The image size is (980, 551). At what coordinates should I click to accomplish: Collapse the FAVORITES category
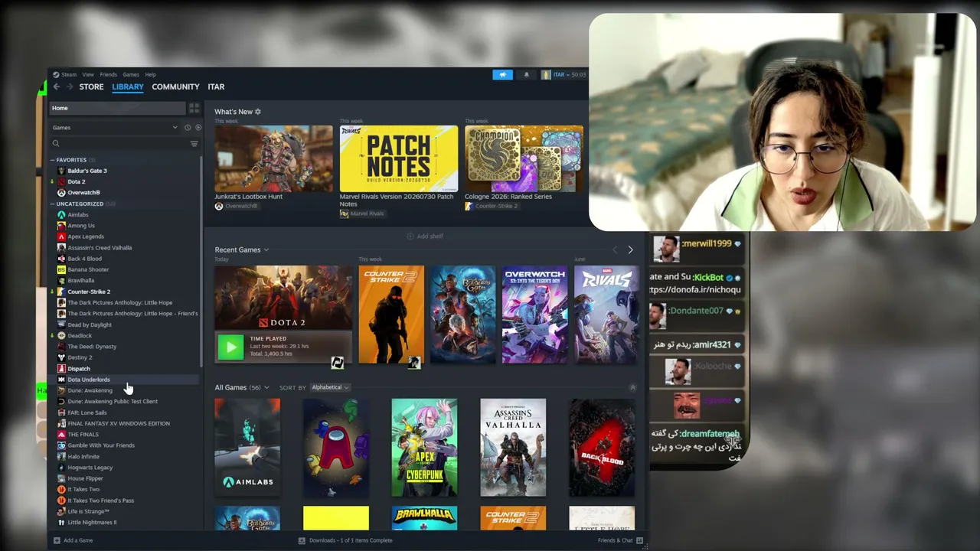(x=52, y=160)
